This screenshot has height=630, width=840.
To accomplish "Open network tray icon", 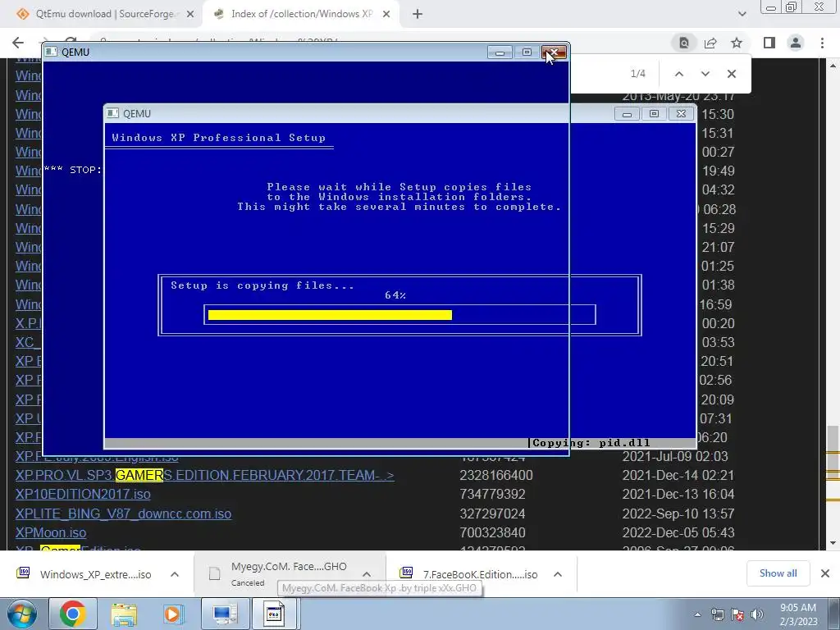I will point(717,614).
